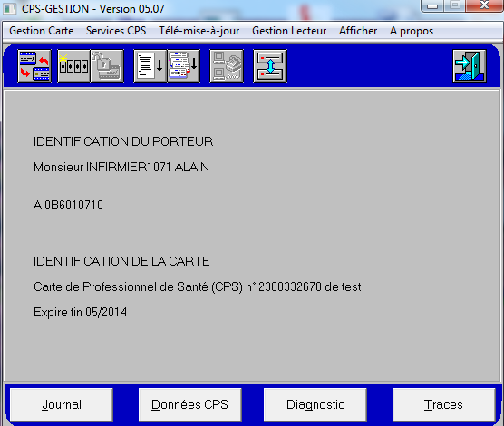Click the PIN code entry icon
Image resolution: width=504 pixels, height=426 pixels.
click(73, 66)
